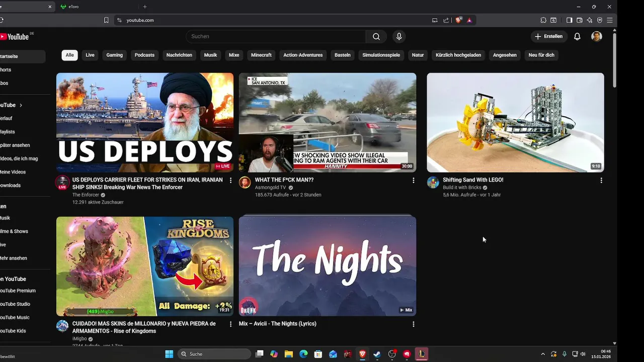Open Build it with Bricks channel avatar
644x362 pixels.
pos(433,182)
